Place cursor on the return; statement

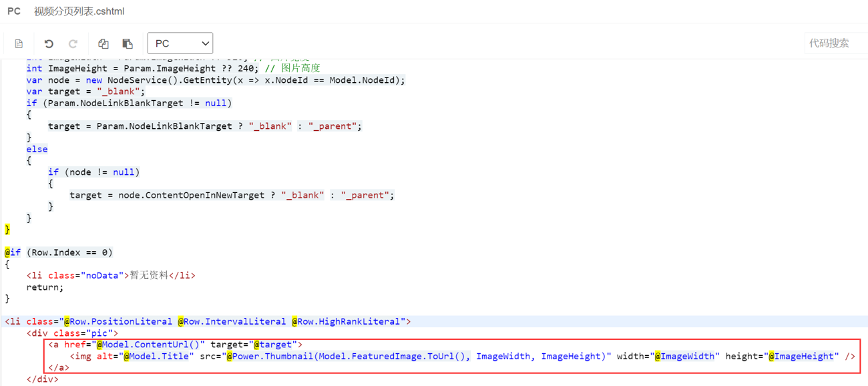pyautogui.click(x=45, y=287)
